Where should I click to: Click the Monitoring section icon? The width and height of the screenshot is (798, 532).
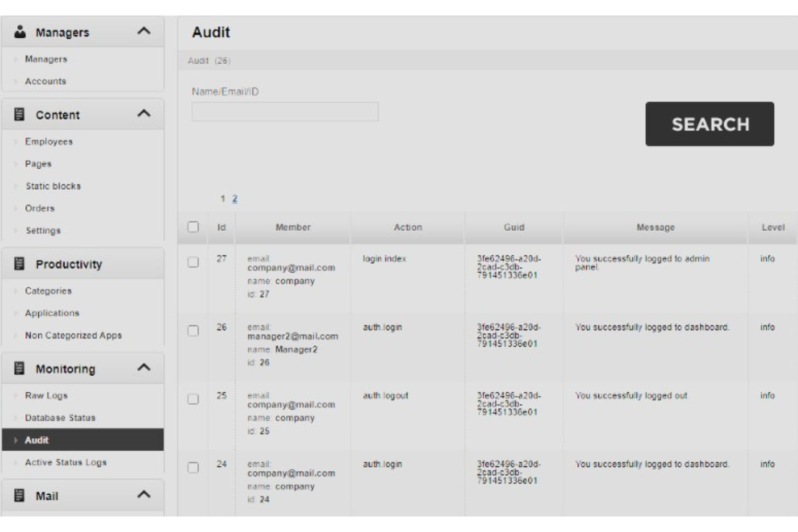pos(20,368)
